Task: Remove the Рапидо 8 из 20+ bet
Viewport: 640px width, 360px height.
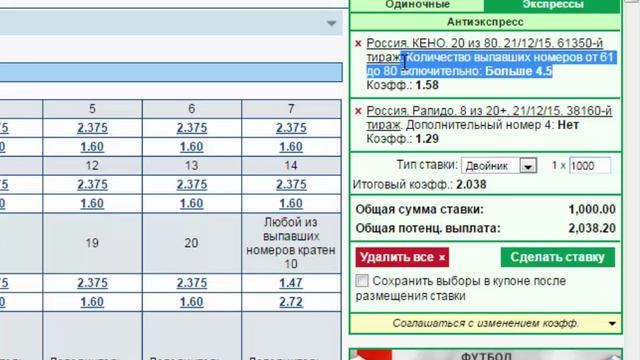Action: click(358, 111)
